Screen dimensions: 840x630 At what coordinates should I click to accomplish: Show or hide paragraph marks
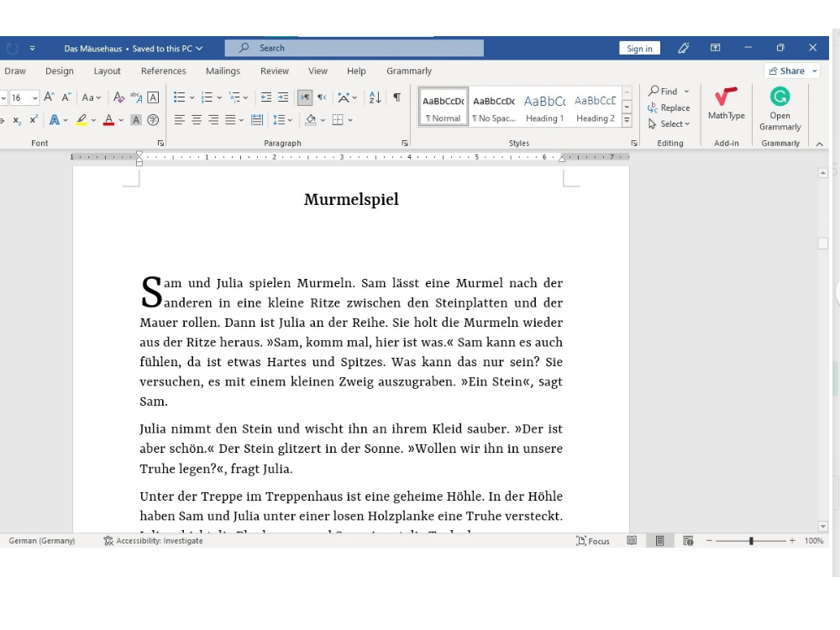click(x=397, y=97)
